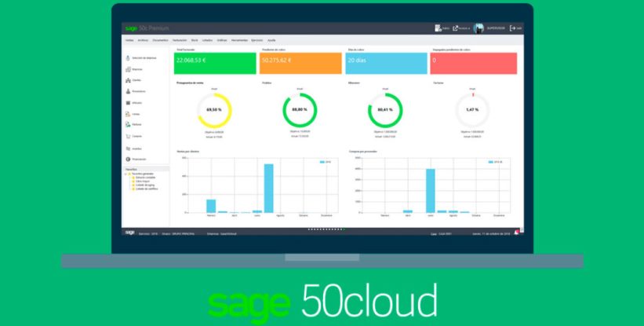This screenshot has width=644, height=326.
Task: Click the sage logo in the status bar
Action: 129,233
